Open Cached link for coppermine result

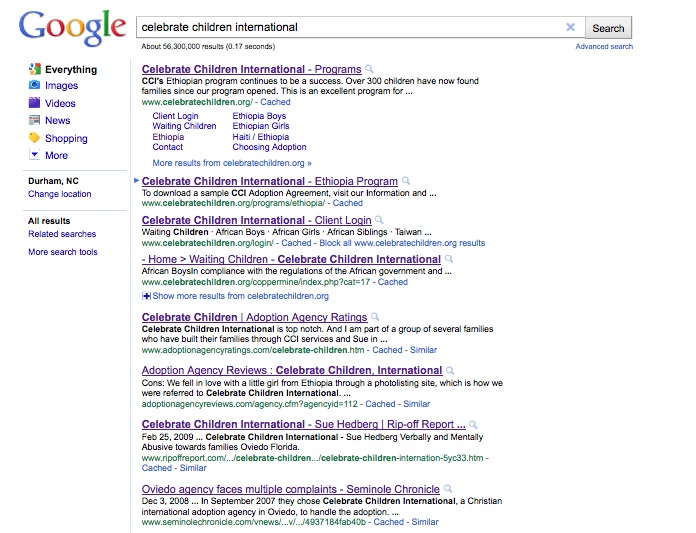(x=392, y=282)
